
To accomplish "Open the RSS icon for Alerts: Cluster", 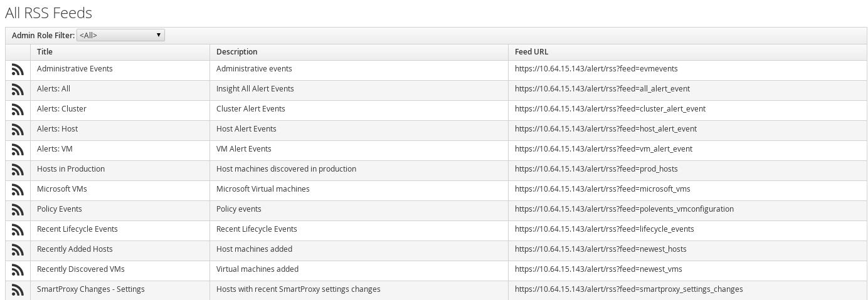I will tap(18, 110).
